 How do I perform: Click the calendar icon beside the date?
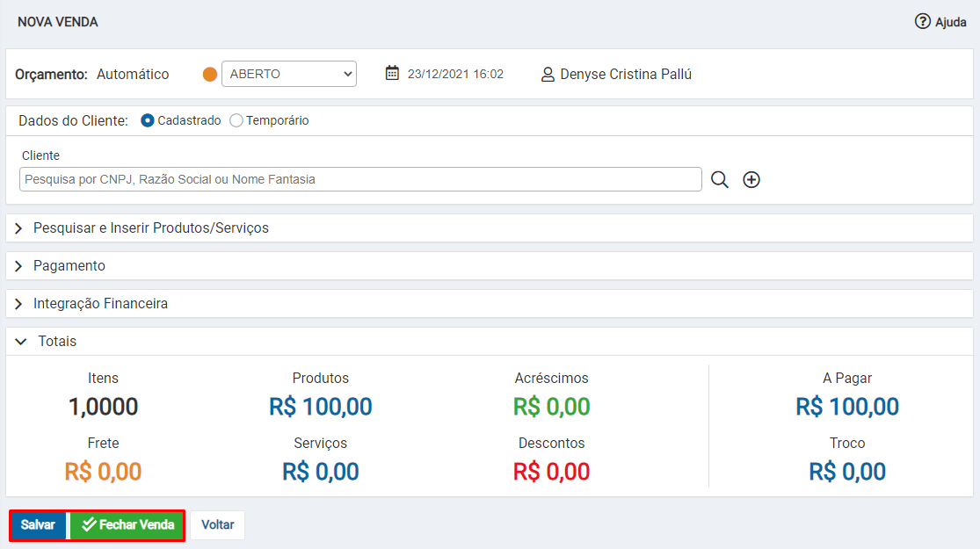pyautogui.click(x=392, y=73)
